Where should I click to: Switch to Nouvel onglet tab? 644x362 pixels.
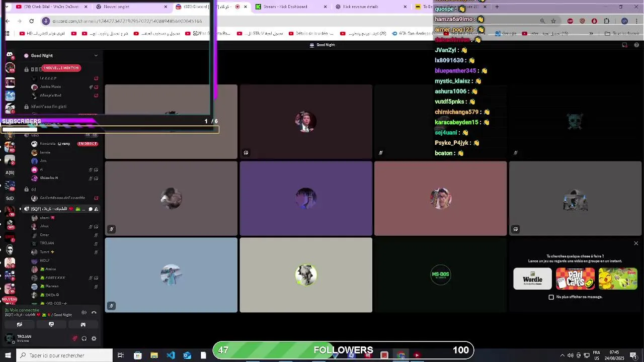pos(131,7)
